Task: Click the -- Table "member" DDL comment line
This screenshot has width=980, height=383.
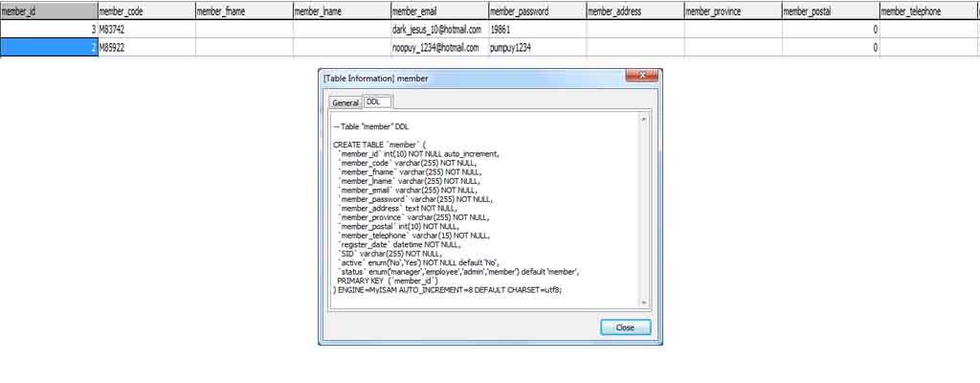Action: pyautogui.click(x=370, y=125)
